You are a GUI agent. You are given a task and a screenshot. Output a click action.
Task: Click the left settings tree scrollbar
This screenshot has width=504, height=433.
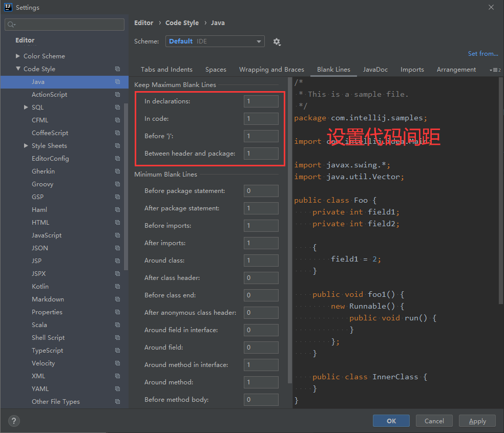pos(126,187)
